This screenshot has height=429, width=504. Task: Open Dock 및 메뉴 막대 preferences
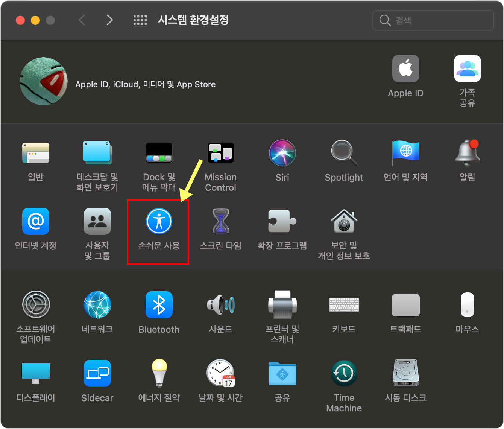pos(159,153)
